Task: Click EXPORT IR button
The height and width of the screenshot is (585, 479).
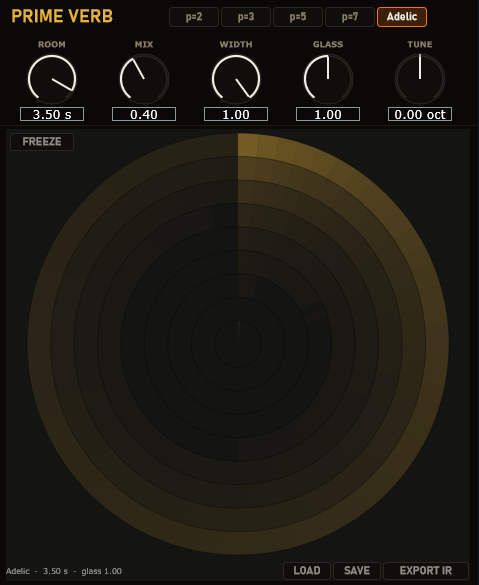Action: pyautogui.click(x=426, y=570)
